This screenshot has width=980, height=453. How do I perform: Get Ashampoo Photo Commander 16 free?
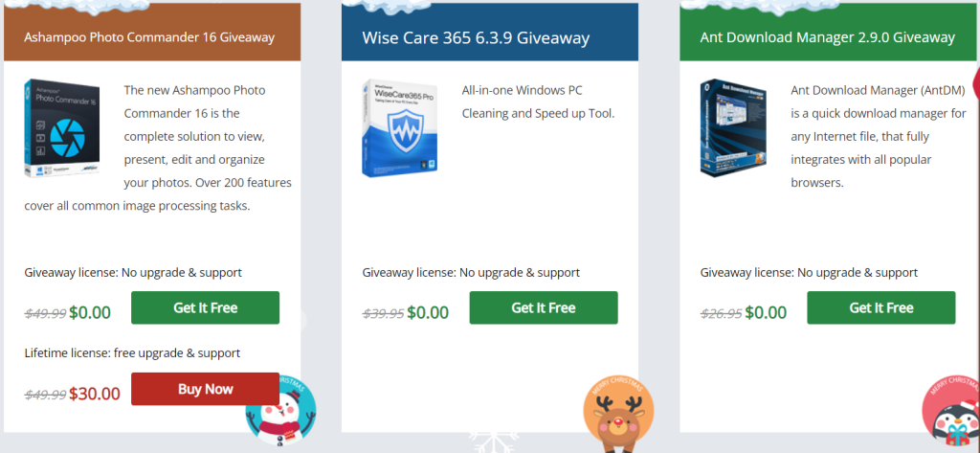click(205, 307)
